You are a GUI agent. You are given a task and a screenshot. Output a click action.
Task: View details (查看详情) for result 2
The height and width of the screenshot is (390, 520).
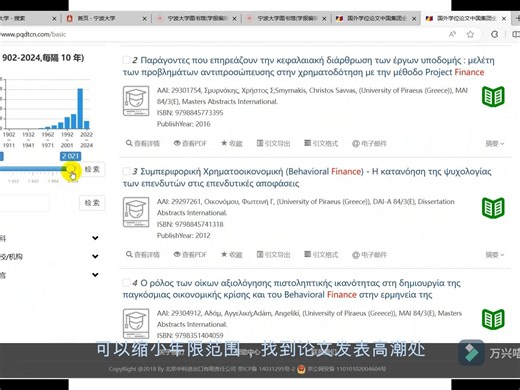(143, 143)
